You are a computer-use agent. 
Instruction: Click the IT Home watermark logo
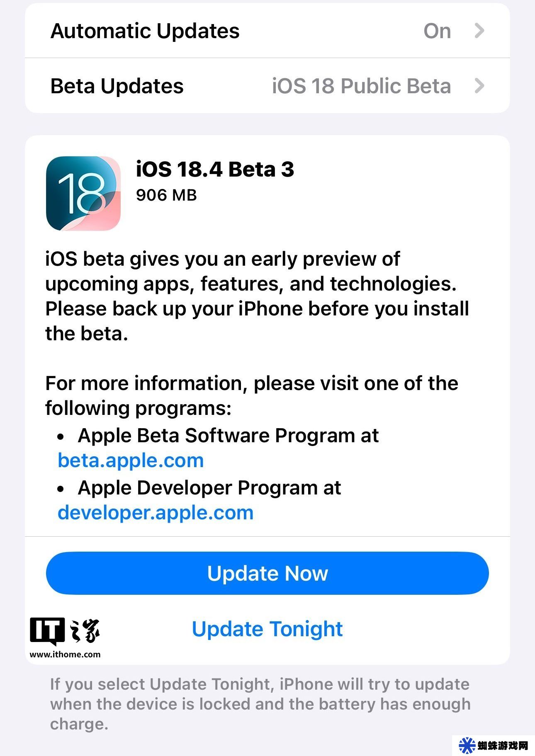[65, 631]
